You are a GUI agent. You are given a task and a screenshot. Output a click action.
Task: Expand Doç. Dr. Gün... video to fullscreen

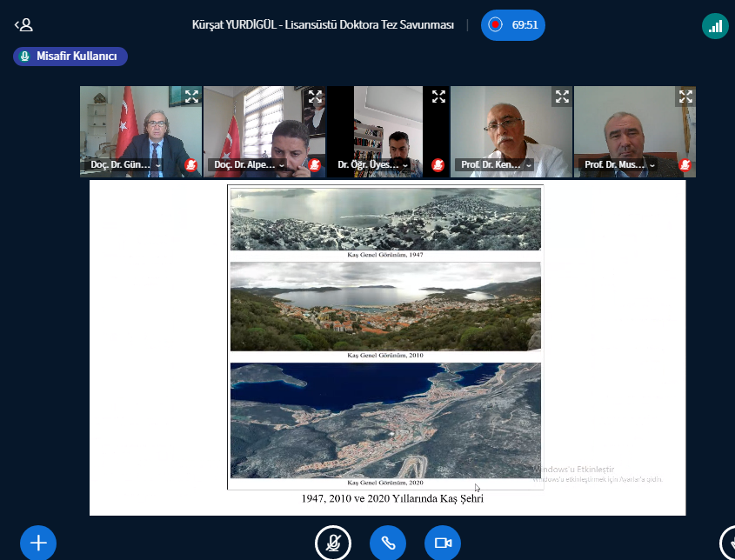pyautogui.click(x=191, y=97)
